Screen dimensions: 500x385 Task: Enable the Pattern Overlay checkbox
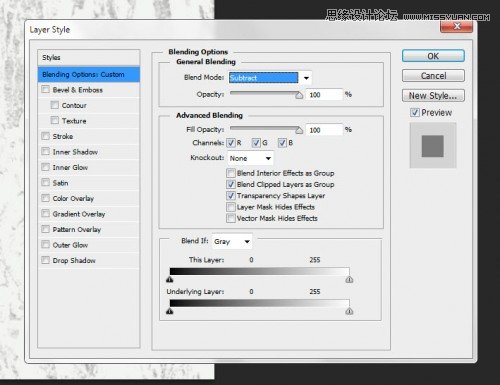pyautogui.click(x=45, y=229)
